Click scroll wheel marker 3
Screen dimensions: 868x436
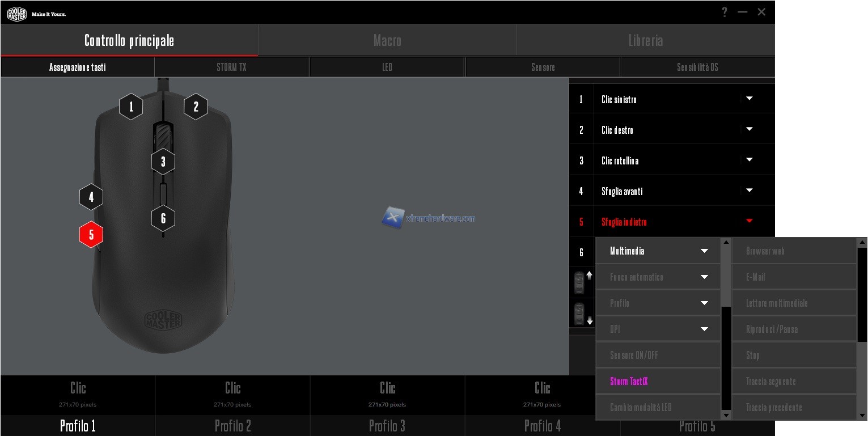tap(163, 162)
